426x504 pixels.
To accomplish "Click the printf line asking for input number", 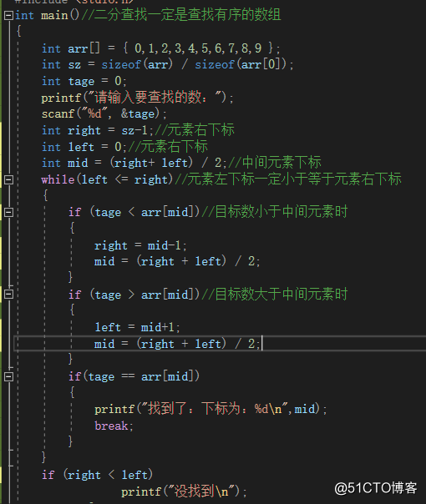I will 137,98.
